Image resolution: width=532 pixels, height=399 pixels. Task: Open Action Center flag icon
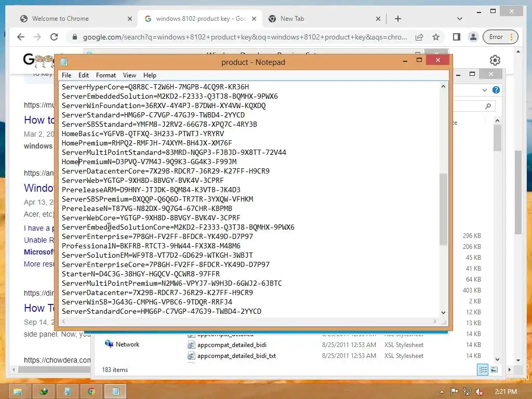click(x=454, y=392)
